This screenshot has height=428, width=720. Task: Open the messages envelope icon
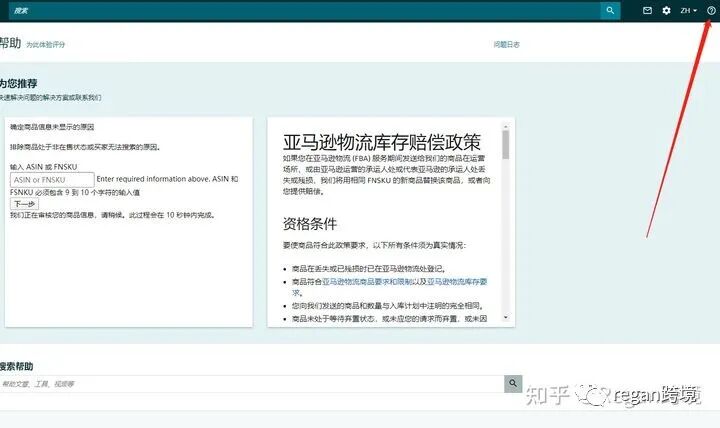[x=647, y=10]
